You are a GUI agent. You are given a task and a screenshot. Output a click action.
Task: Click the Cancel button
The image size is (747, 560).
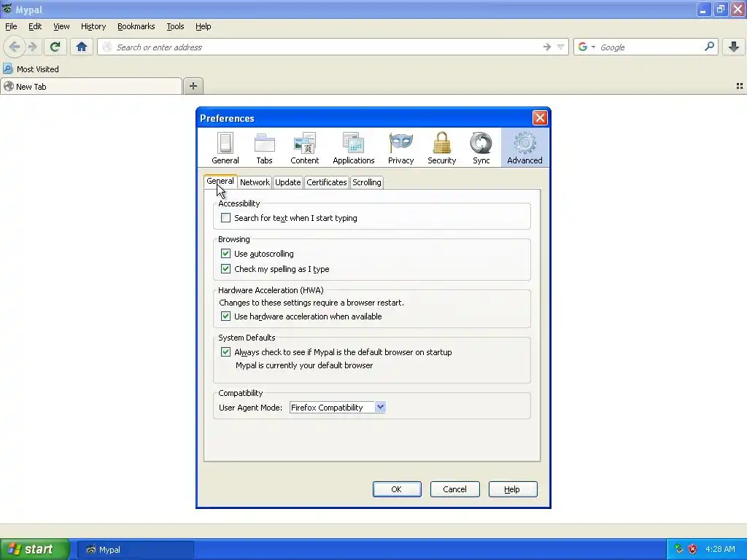(x=455, y=489)
